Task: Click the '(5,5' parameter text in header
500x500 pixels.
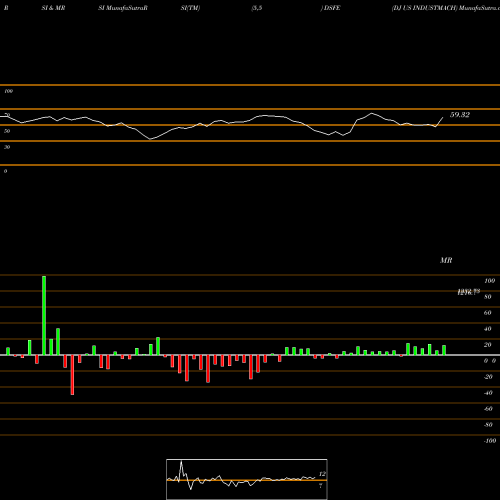Action: tap(257, 8)
